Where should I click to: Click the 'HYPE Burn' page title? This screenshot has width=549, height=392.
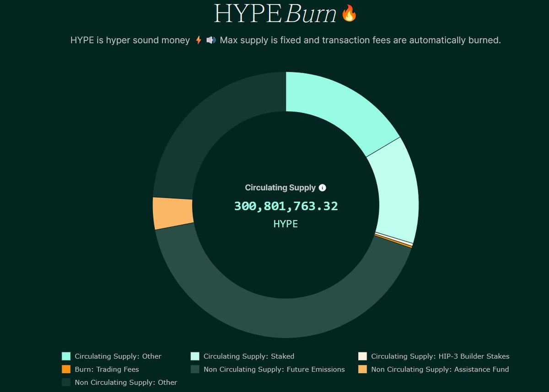[x=275, y=14]
